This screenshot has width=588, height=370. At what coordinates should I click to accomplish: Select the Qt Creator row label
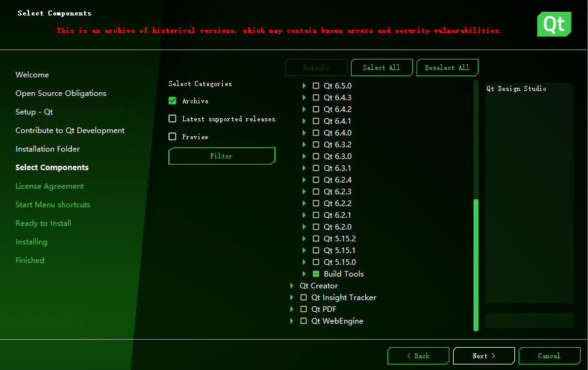(x=319, y=286)
